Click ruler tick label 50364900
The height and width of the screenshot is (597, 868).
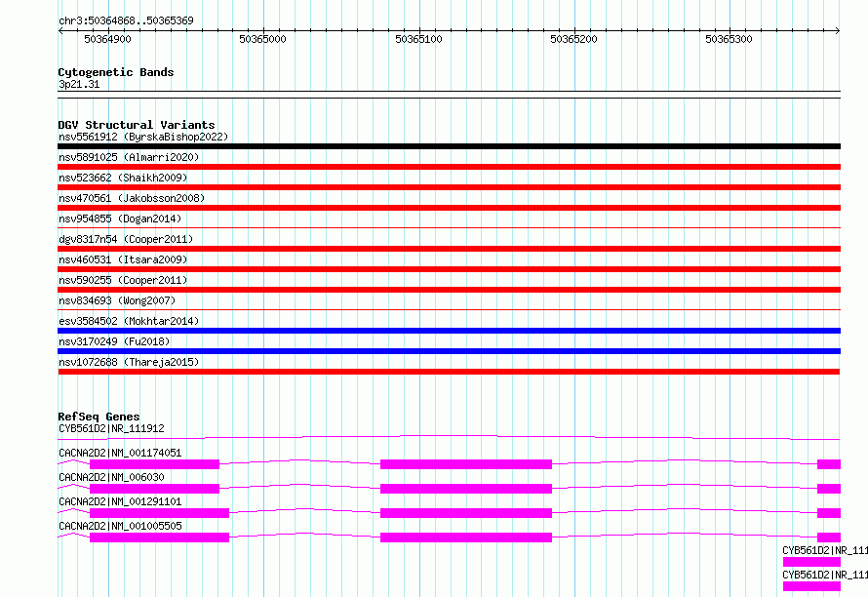pos(107,39)
